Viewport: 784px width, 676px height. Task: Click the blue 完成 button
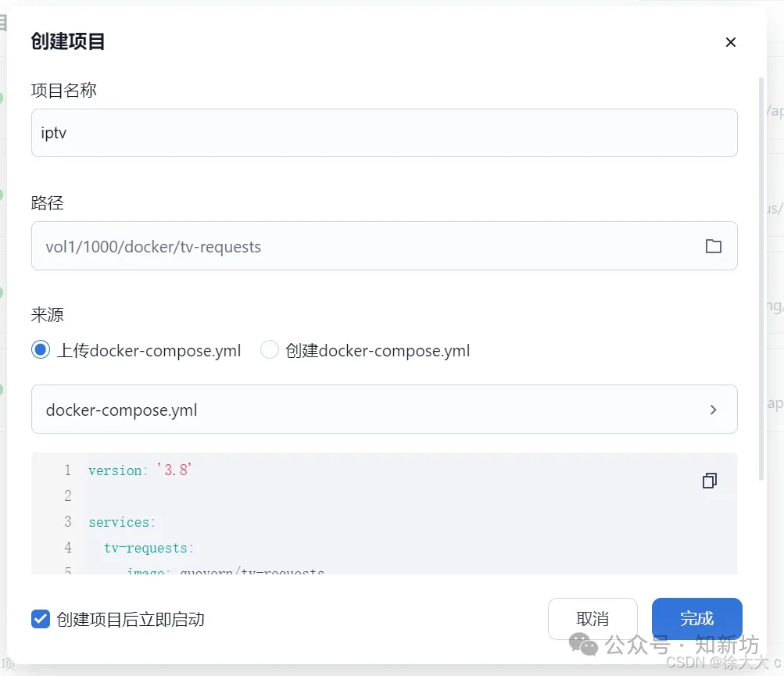(x=697, y=619)
